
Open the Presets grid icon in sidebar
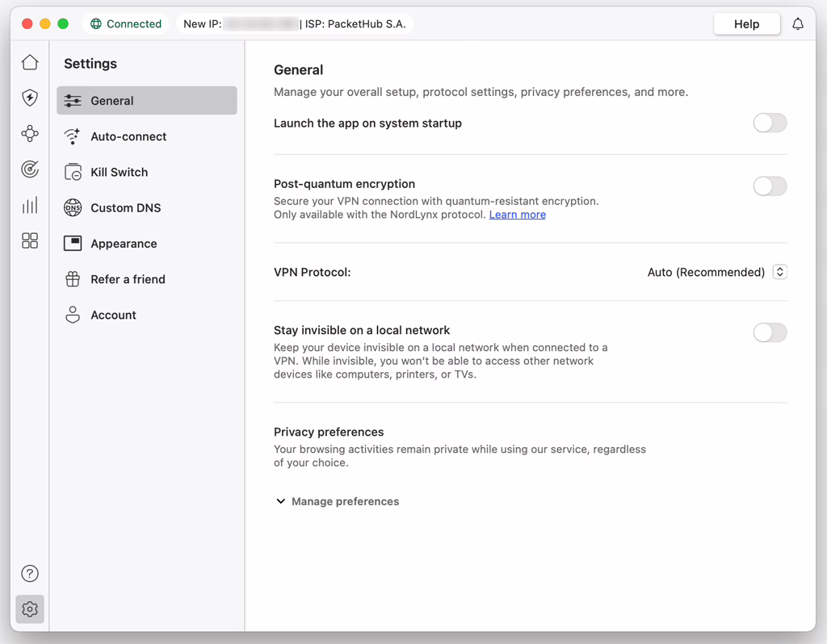(x=29, y=240)
